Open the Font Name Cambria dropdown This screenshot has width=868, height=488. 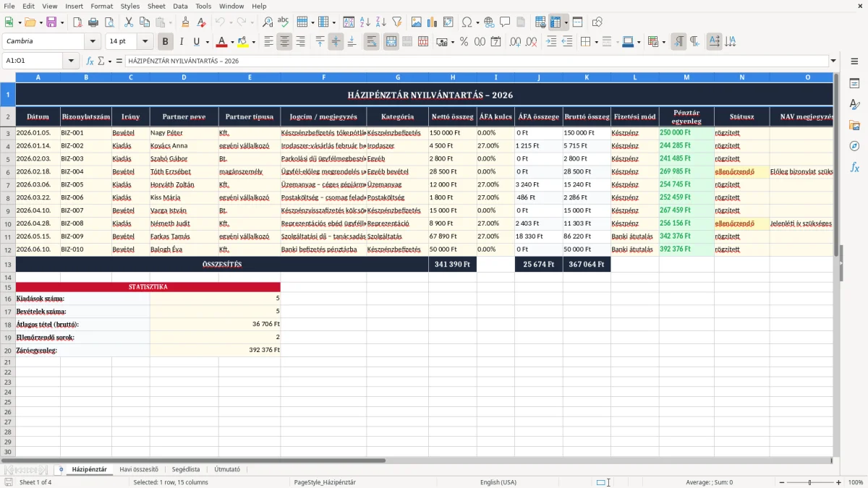[93, 42]
